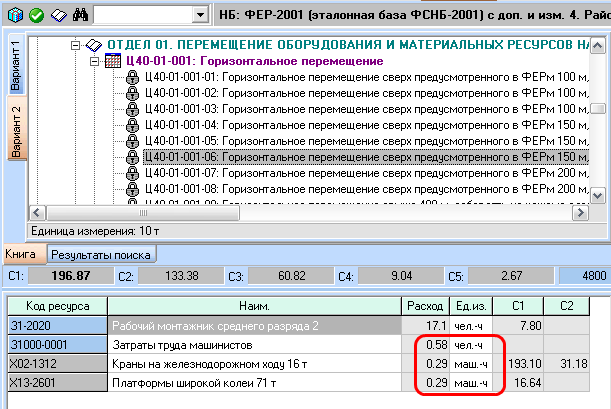Click the book icon beside ОТДЕЛ 01
The height and width of the screenshot is (409, 611).
coord(94,45)
